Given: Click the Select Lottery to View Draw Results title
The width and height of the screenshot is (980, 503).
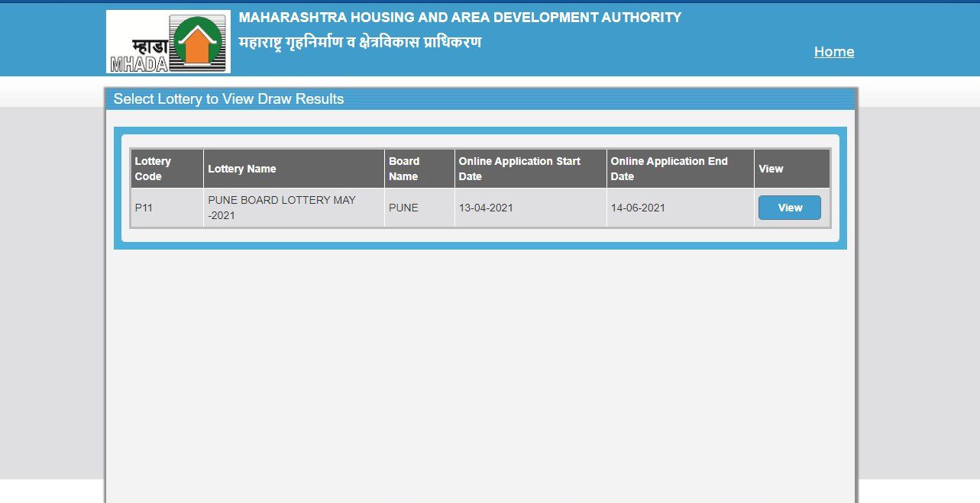Looking at the screenshot, I should pos(229,98).
